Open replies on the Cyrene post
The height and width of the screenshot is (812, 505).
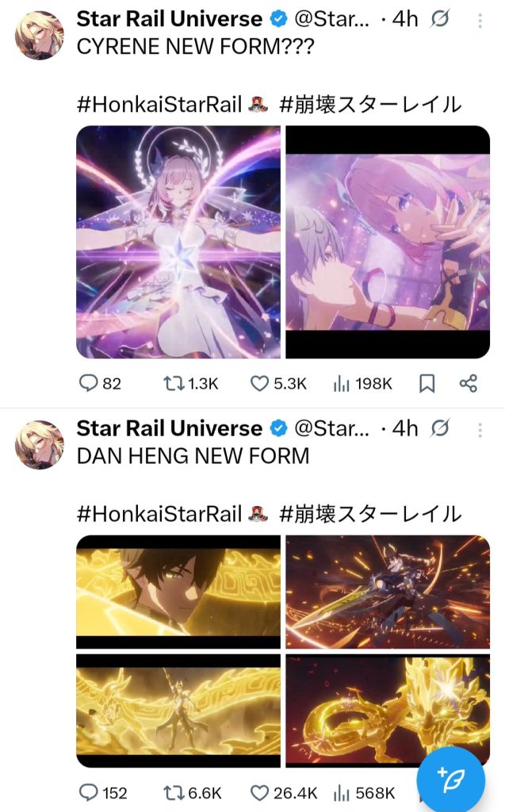pyautogui.click(x=99, y=383)
